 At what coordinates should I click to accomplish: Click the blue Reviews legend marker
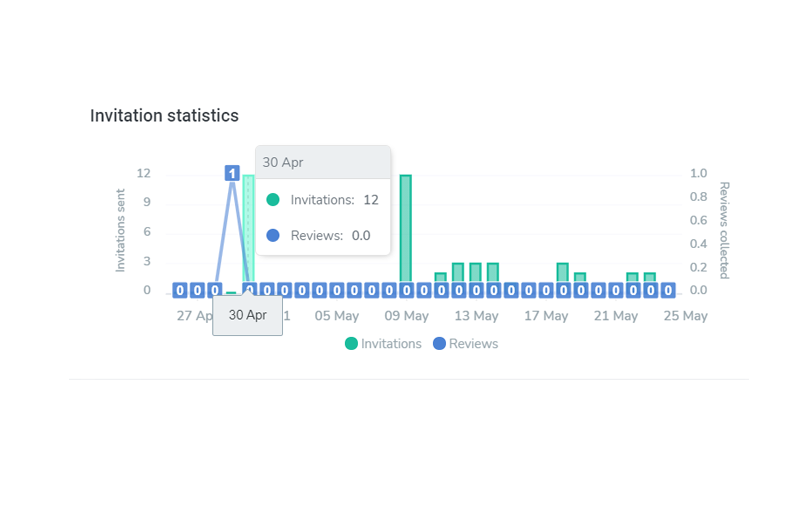pyautogui.click(x=440, y=344)
